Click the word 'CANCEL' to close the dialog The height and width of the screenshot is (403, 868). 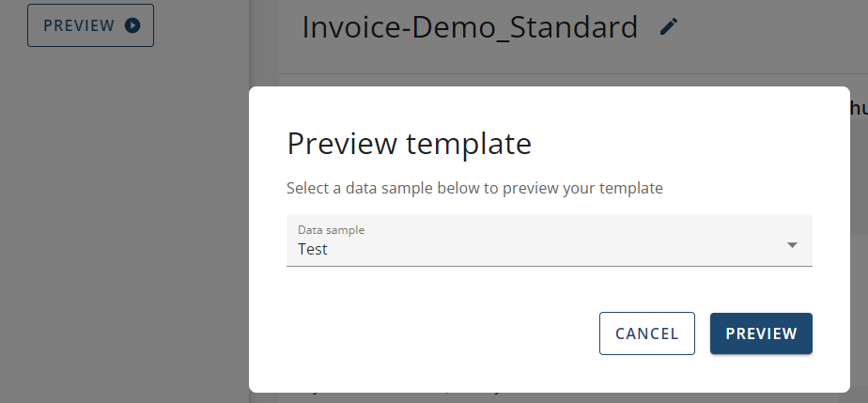coord(646,333)
